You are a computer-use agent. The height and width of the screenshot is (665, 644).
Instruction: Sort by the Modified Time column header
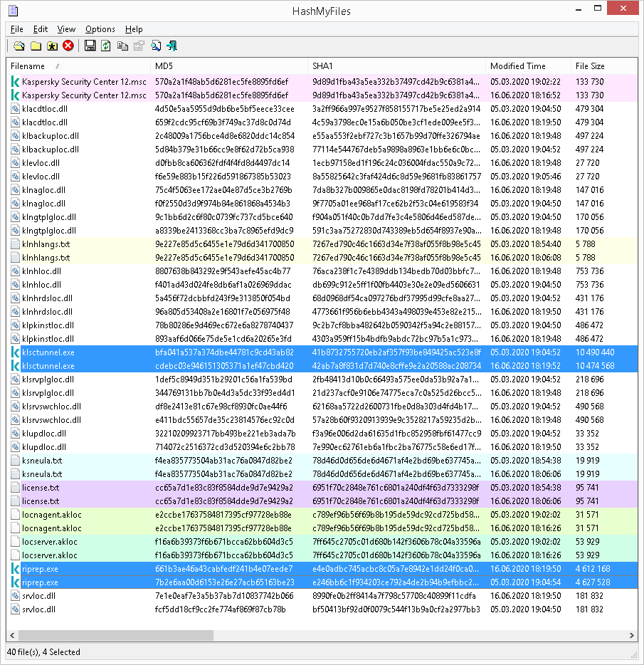click(528, 66)
